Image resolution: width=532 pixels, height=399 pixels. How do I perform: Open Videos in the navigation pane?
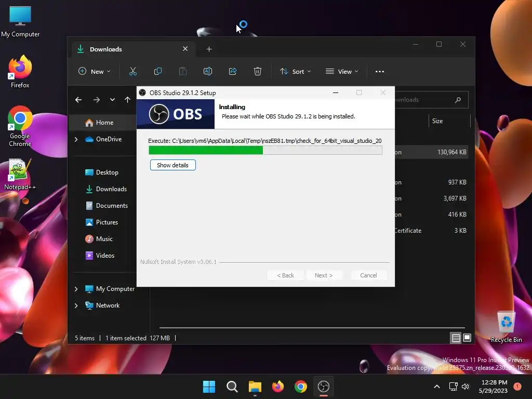100,256
